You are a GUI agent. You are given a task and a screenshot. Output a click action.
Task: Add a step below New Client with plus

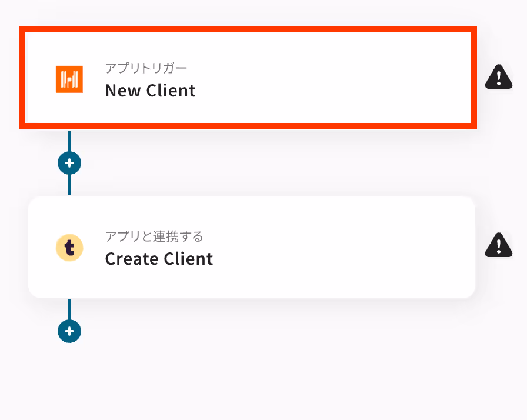point(69,163)
